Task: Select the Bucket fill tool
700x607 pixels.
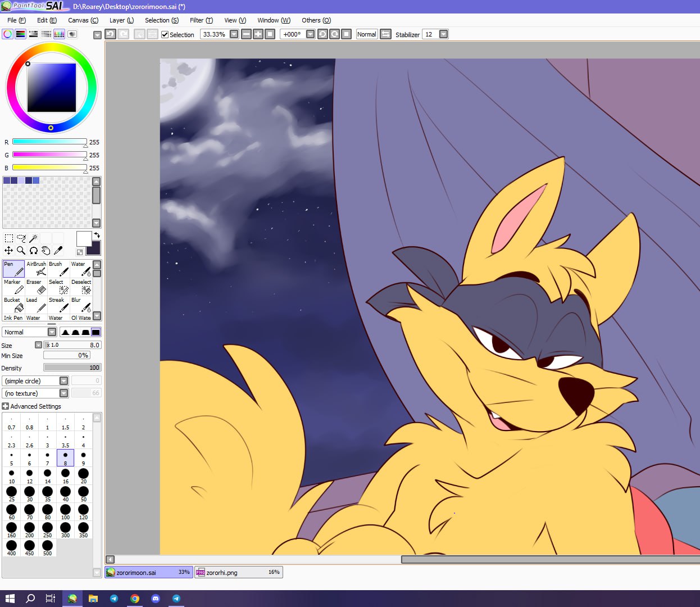Action: coord(13,305)
